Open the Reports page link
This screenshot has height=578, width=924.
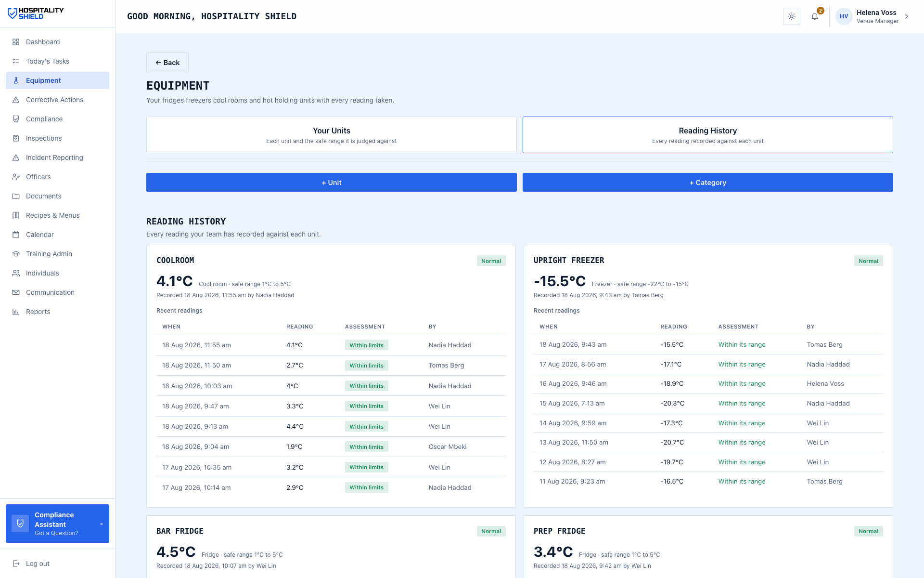point(58,312)
